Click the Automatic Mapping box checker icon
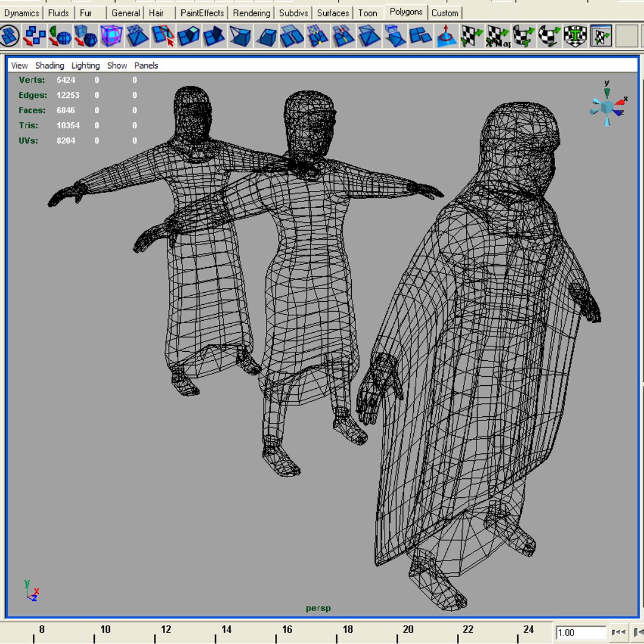Screen dimensions: 644x644 click(575, 36)
